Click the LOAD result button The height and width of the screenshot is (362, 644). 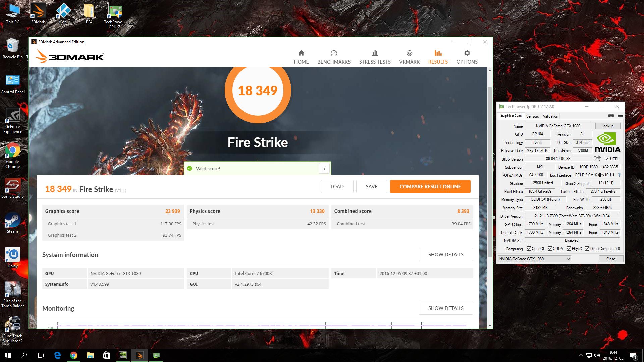pos(337,187)
